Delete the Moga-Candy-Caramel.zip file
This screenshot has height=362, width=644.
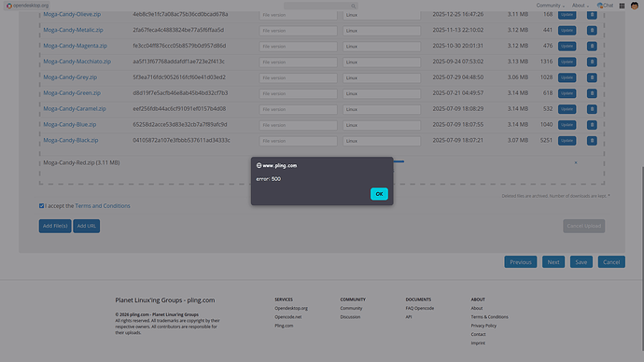[x=592, y=109]
